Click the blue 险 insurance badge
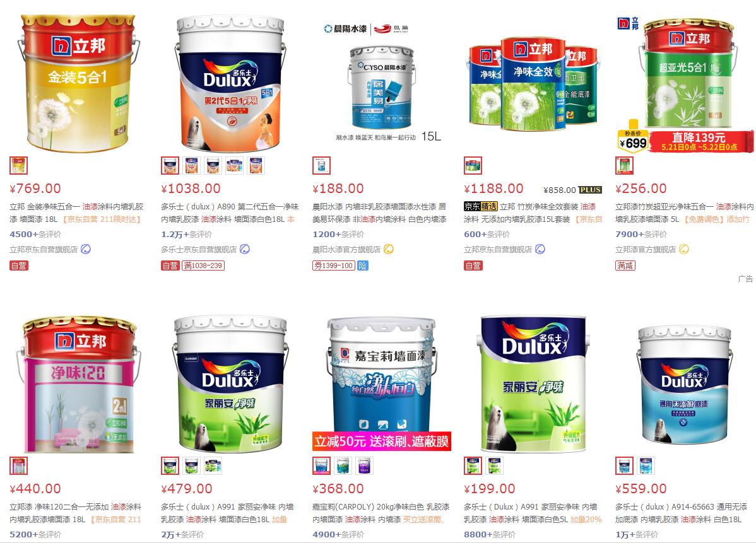 [x=363, y=266]
